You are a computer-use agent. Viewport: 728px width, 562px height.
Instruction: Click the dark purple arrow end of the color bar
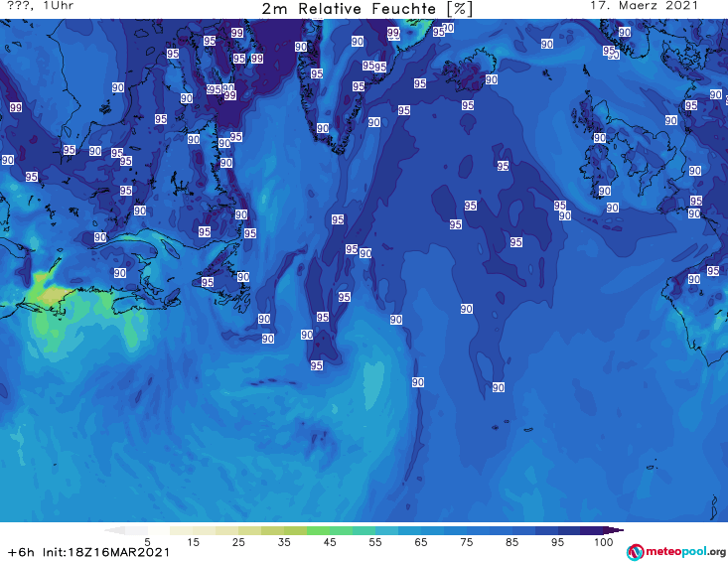pyautogui.click(x=614, y=530)
